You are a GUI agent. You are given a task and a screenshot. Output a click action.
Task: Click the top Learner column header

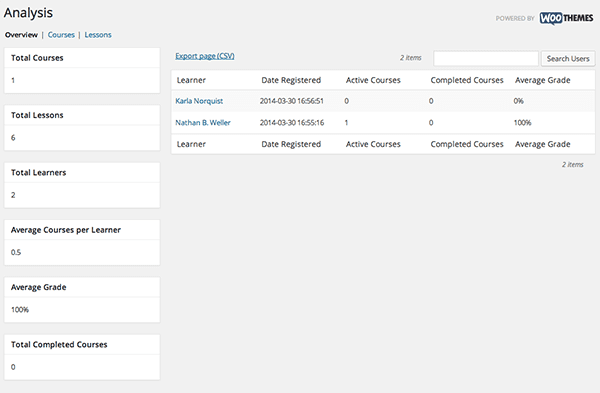[191, 80]
